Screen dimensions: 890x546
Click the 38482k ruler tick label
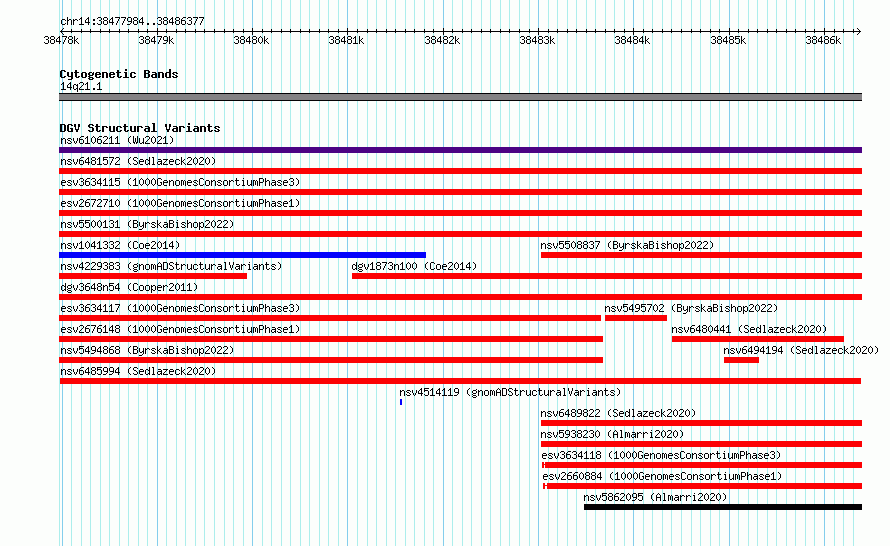[x=442, y=40]
